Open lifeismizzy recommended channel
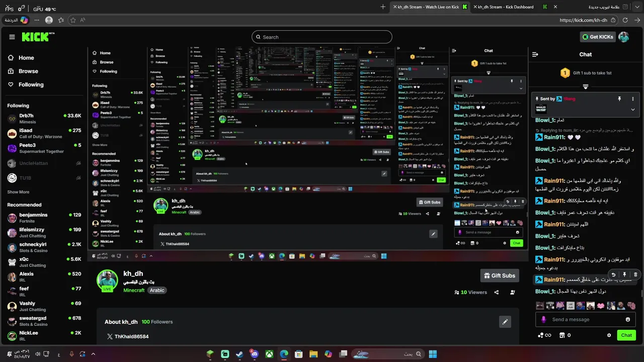 click(44, 232)
